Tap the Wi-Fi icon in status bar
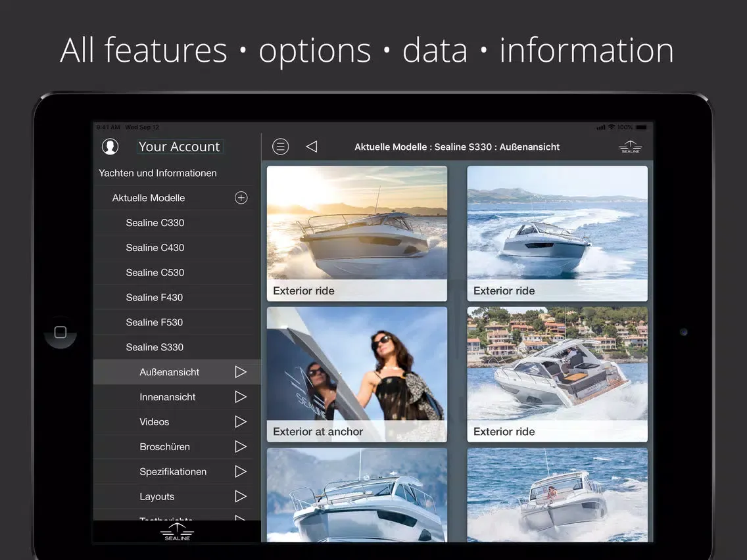Screen dimensions: 747x560 point(612,127)
